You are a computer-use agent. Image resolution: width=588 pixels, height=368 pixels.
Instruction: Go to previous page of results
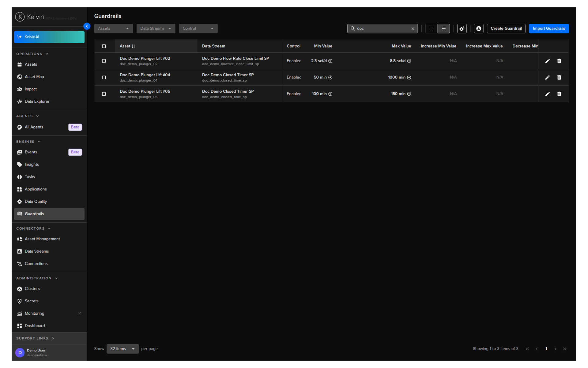point(537,349)
